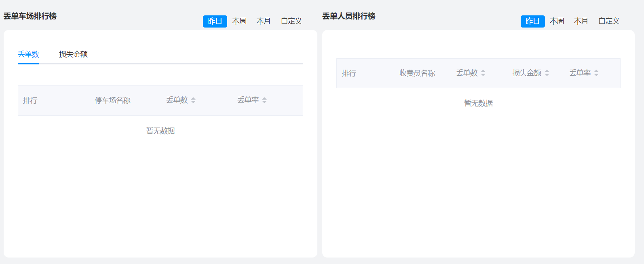Image resolution: width=644 pixels, height=264 pixels.
Task: Click 排行 header in the personnel table
Action: (349, 73)
